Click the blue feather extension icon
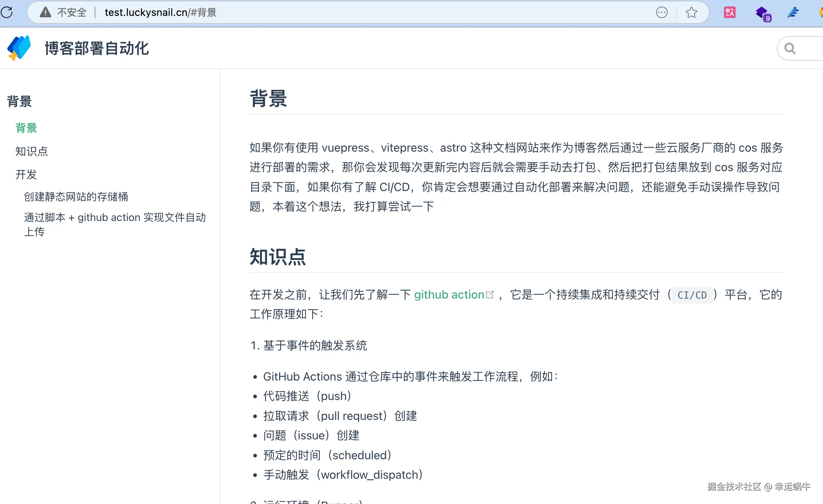The height and width of the screenshot is (504, 823). (793, 12)
